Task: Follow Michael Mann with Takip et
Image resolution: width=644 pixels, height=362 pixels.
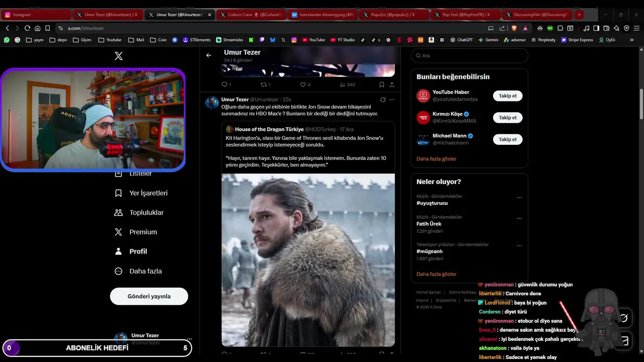Action: (x=508, y=139)
